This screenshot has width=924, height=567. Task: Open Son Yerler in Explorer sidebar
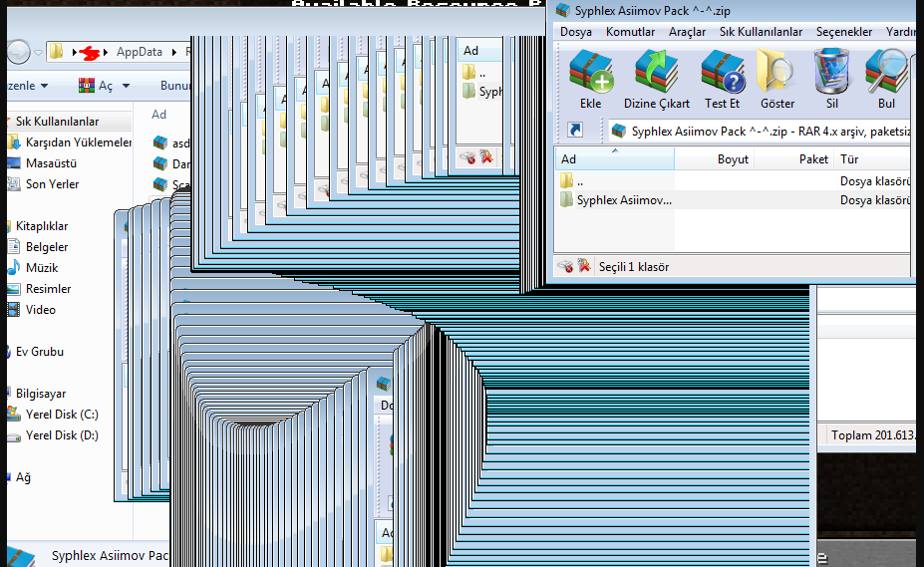[52, 184]
